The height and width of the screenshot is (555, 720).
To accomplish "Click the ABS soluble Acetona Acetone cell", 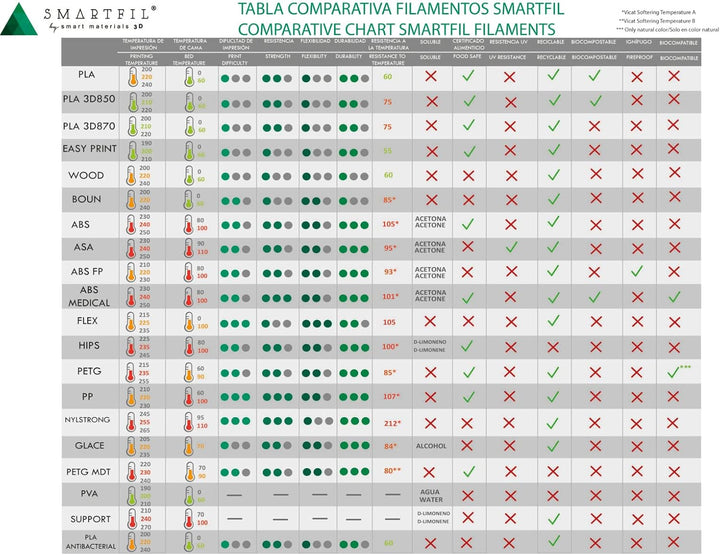I will [x=430, y=222].
